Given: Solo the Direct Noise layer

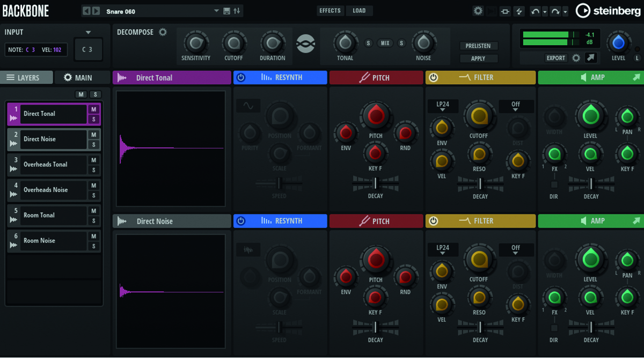Looking at the screenshot, I should click(x=93, y=145).
